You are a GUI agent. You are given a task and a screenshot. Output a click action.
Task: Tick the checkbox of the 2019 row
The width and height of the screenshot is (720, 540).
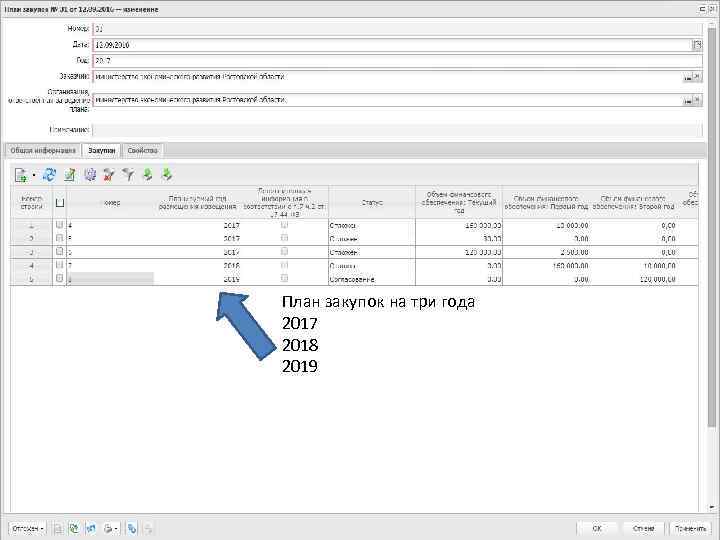point(59,278)
